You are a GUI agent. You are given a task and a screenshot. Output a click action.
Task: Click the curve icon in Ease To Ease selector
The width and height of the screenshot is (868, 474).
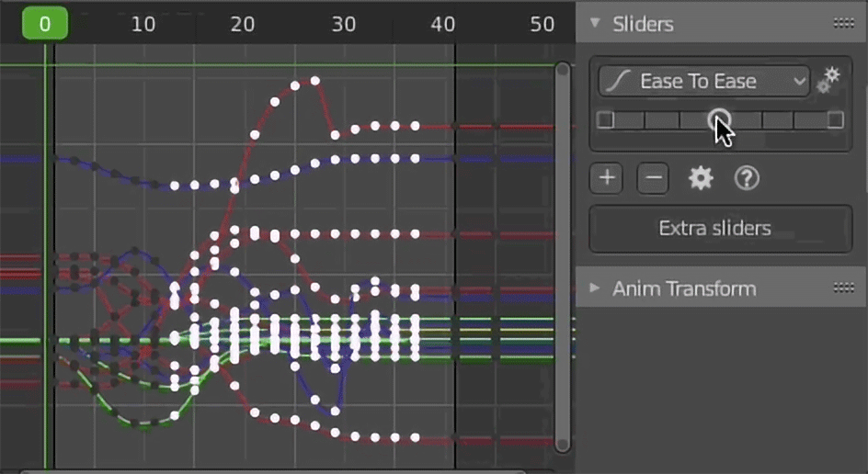click(x=618, y=82)
